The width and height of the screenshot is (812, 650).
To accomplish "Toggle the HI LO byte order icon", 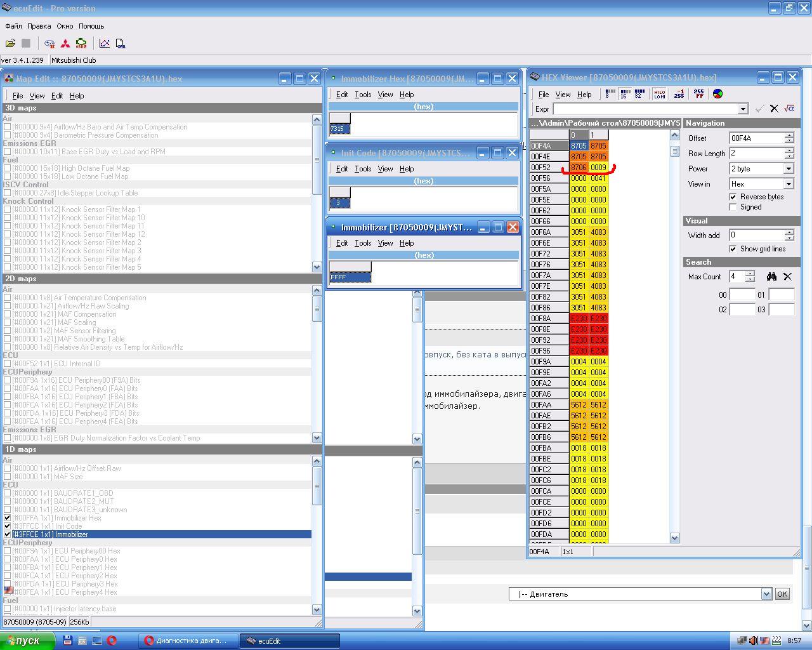I will click(659, 94).
